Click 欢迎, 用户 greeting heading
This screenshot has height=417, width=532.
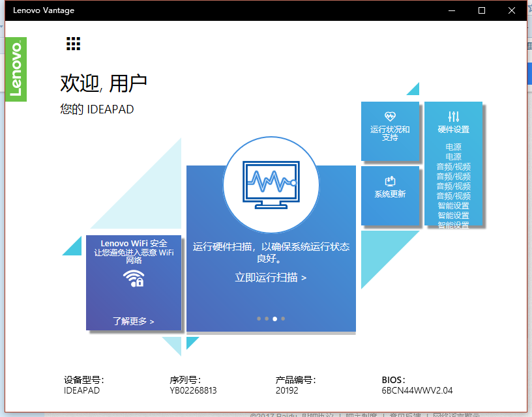[104, 83]
